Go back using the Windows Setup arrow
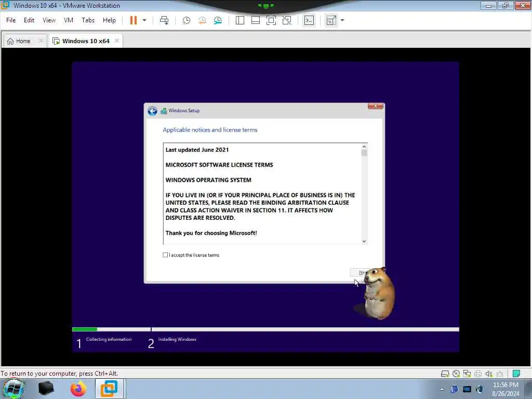Screen dimensions: 532x399 (x=152, y=111)
